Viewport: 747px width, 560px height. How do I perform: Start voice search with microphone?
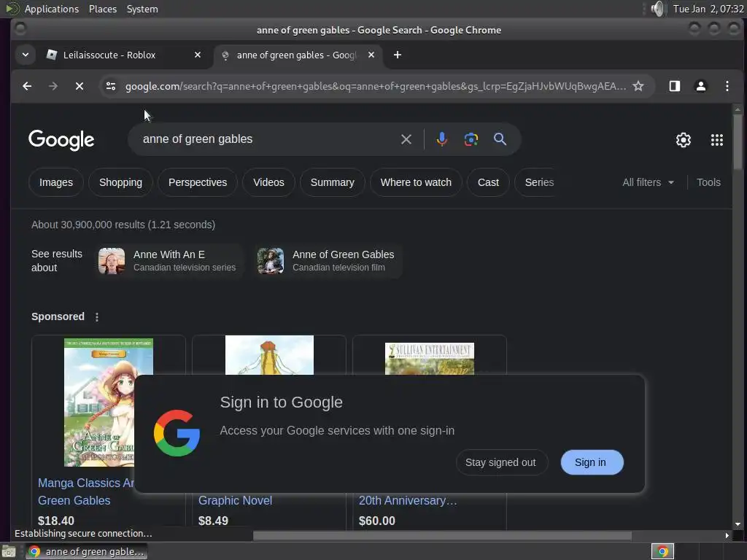[441, 139]
